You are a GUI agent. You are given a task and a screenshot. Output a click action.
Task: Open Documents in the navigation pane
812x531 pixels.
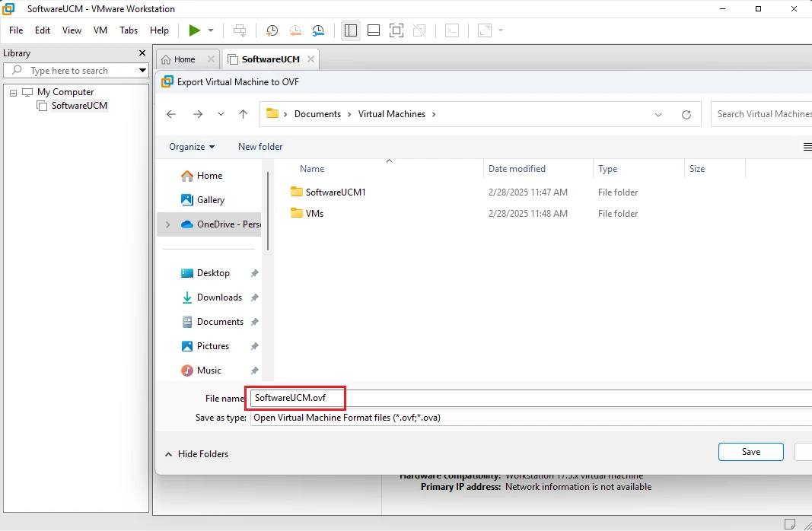coord(220,322)
